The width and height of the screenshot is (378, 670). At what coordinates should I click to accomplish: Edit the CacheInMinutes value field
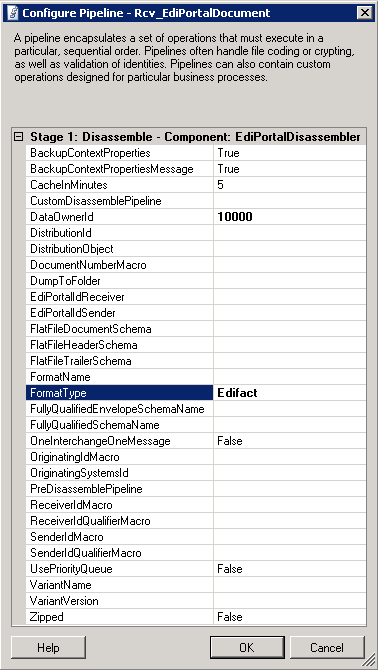tap(290, 185)
